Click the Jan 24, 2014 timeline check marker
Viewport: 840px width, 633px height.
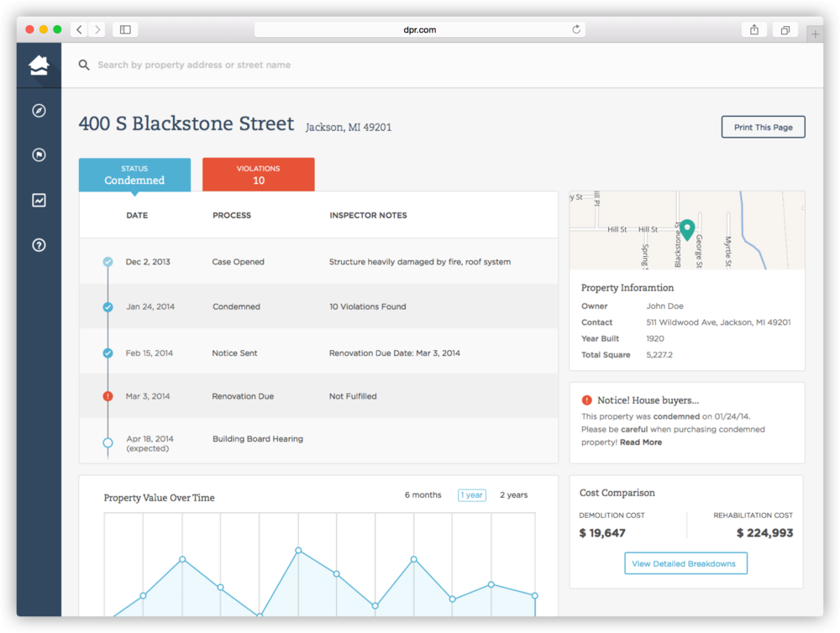pos(108,307)
